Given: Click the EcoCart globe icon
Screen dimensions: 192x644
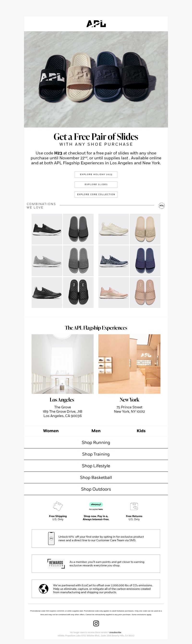Looking at the screenshot, I should tap(44, 588).
